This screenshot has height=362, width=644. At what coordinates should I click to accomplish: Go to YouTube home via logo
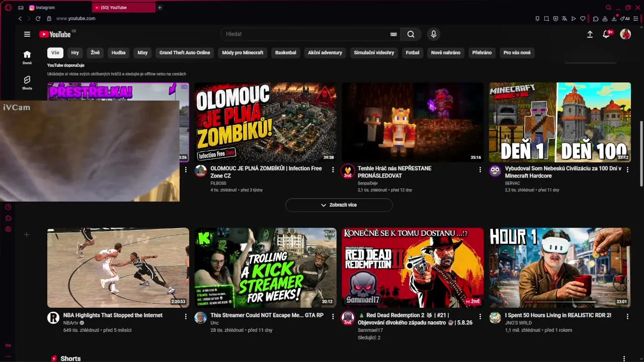click(54, 34)
